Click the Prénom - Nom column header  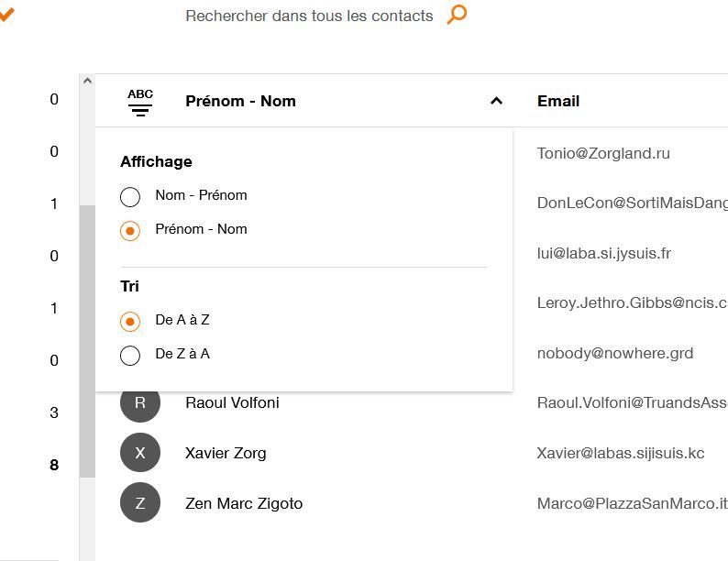tap(240, 101)
